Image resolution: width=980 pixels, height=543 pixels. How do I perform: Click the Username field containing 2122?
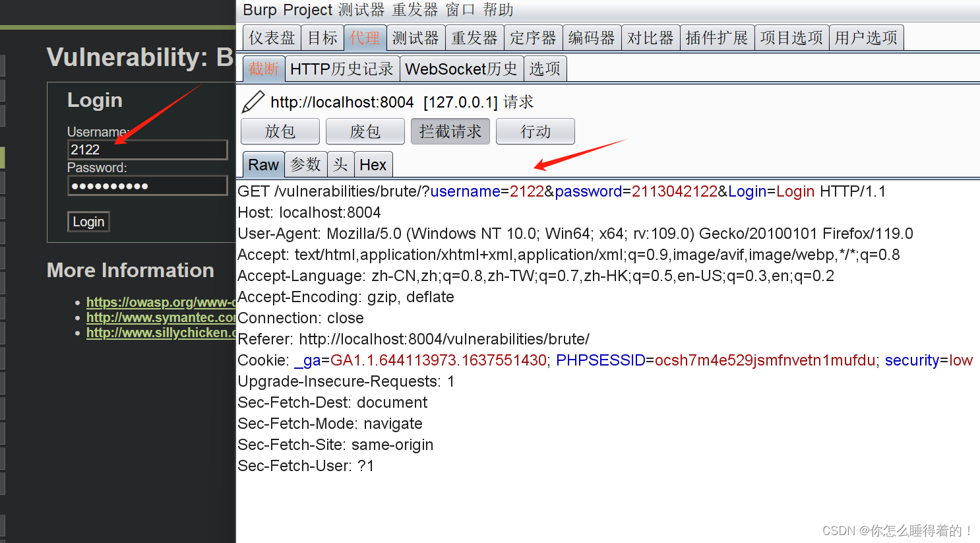point(148,150)
